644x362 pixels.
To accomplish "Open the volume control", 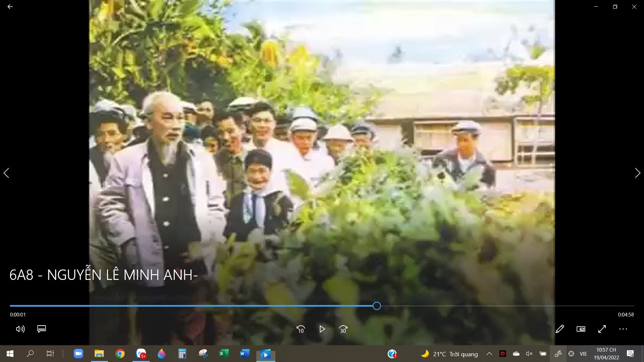I will click(x=20, y=329).
